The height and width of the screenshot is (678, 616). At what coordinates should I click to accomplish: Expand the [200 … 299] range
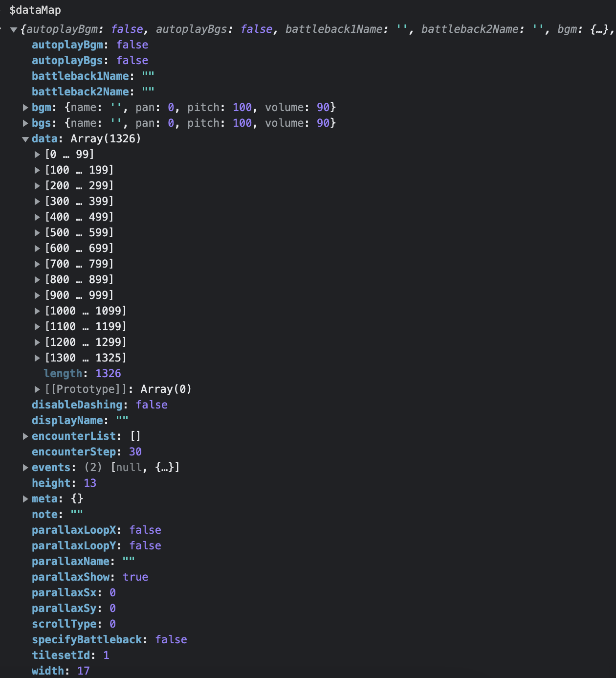pyautogui.click(x=37, y=186)
